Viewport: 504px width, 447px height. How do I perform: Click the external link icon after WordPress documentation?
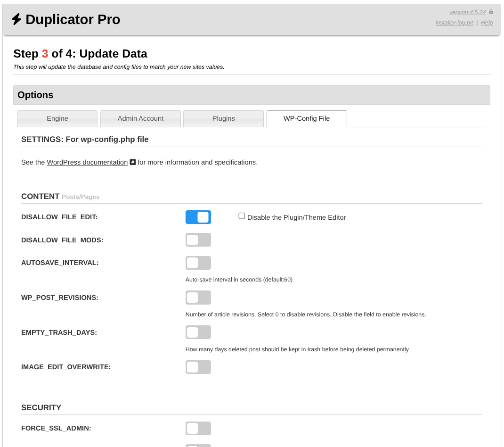(x=133, y=162)
